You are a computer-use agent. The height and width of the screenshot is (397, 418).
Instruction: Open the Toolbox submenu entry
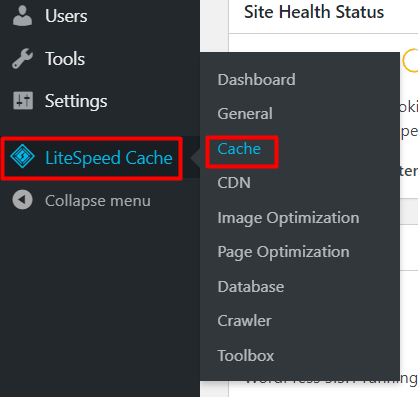[246, 356]
